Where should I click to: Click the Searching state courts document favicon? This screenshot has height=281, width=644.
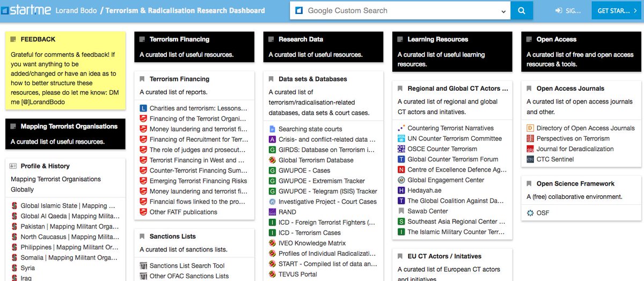click(272, 129)
